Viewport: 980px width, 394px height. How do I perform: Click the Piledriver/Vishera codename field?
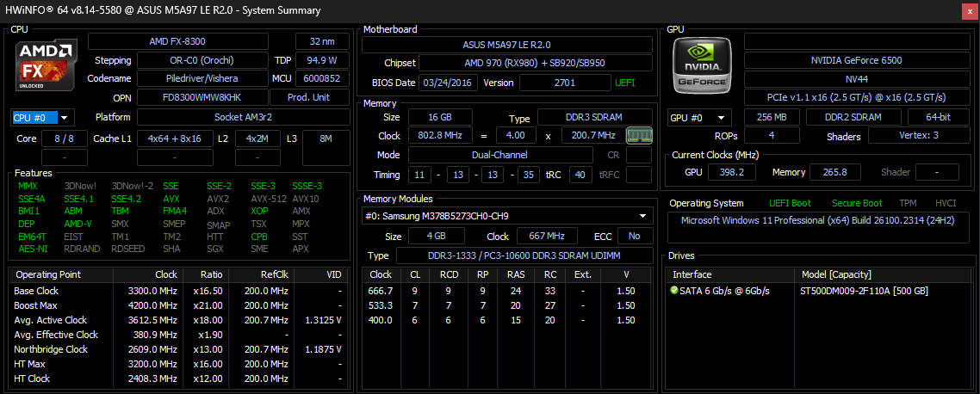pos(202,78)
